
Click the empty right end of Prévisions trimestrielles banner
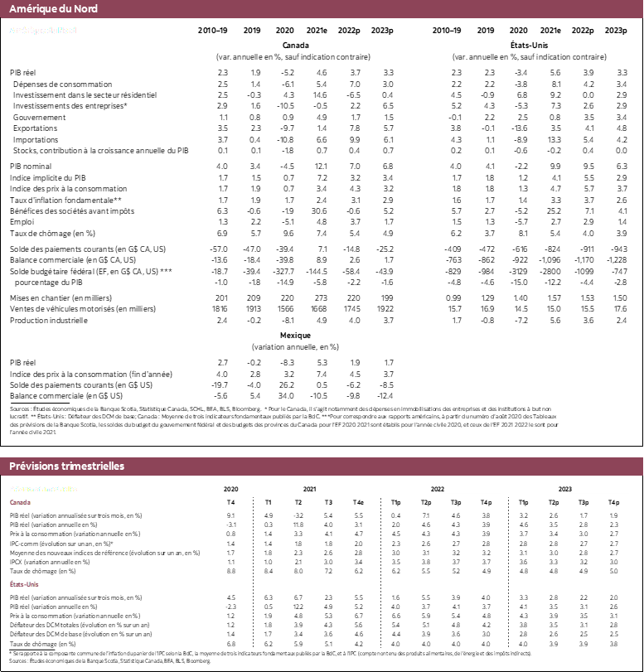(x=497, y=467)
